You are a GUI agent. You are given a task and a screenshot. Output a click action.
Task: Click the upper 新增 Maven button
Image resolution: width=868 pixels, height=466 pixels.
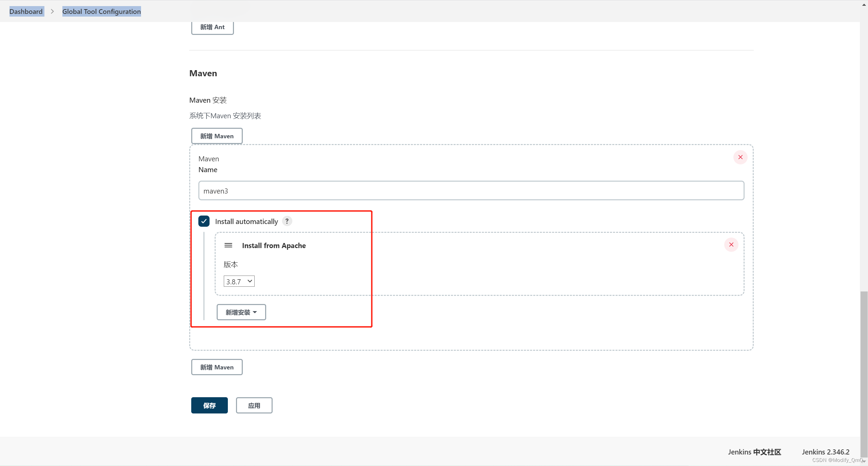217,136
